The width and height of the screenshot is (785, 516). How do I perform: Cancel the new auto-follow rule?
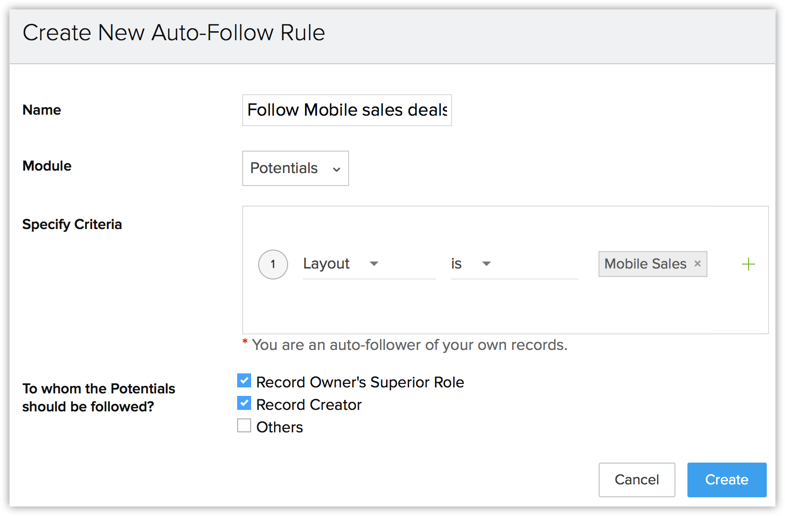636,480
